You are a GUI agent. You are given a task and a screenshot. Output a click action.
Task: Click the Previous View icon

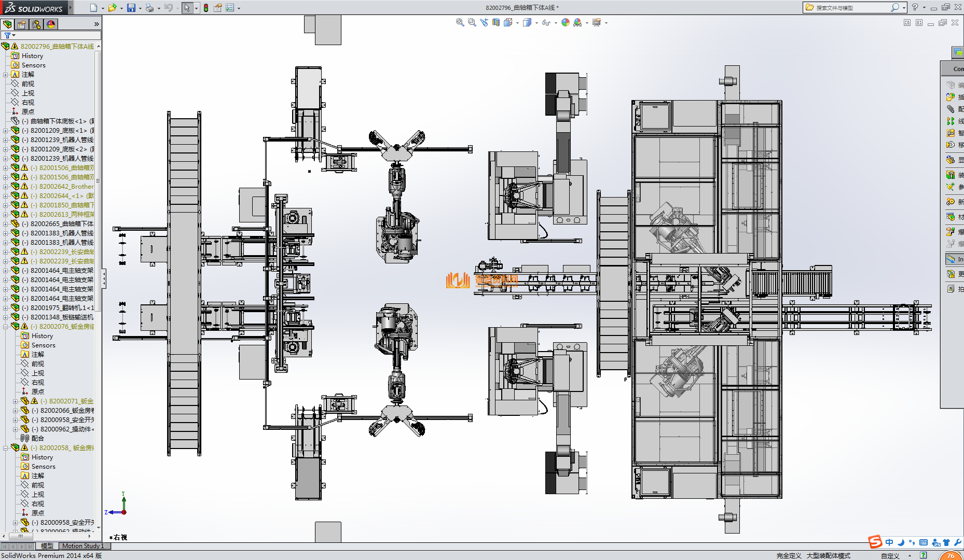pos(484,22)
